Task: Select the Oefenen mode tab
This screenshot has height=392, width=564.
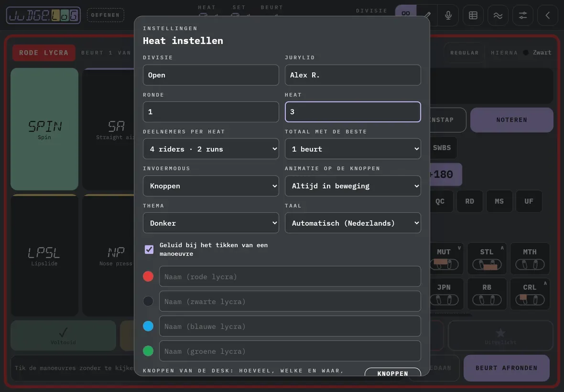Action: [105, 15]
